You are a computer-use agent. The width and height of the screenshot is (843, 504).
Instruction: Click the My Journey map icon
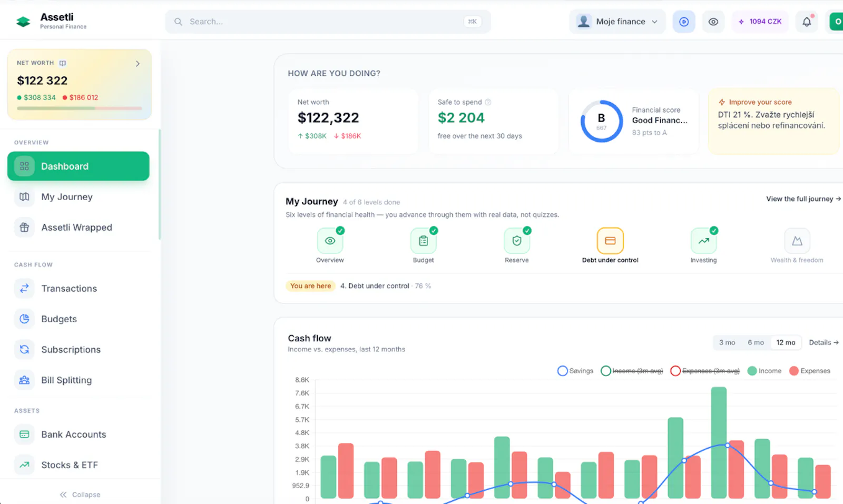click(24, 197)
